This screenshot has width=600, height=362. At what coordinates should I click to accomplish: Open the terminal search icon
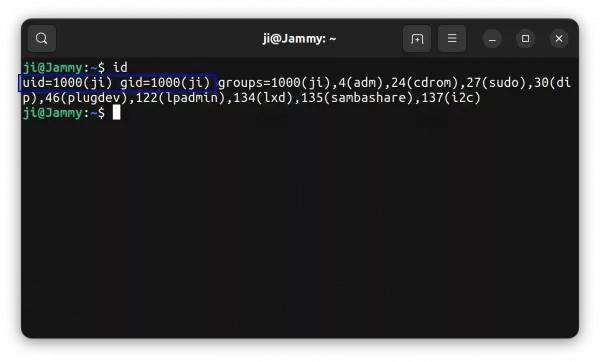[42, 39]
